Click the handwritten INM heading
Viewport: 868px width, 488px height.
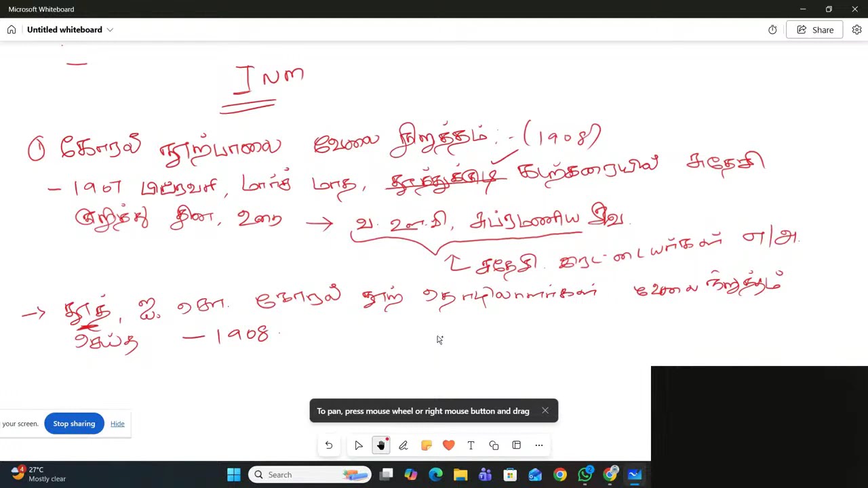click(269, 80)
